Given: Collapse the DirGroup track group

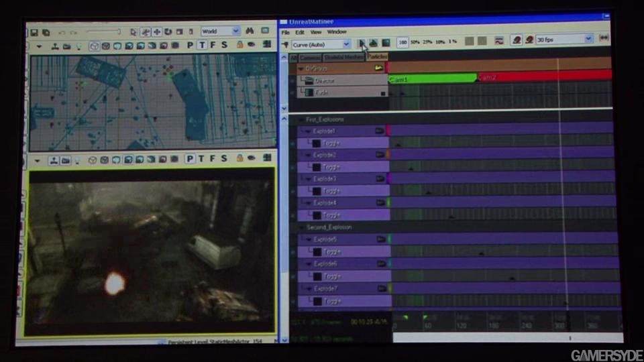Looking at the screenshot, I should click(301, 68).
